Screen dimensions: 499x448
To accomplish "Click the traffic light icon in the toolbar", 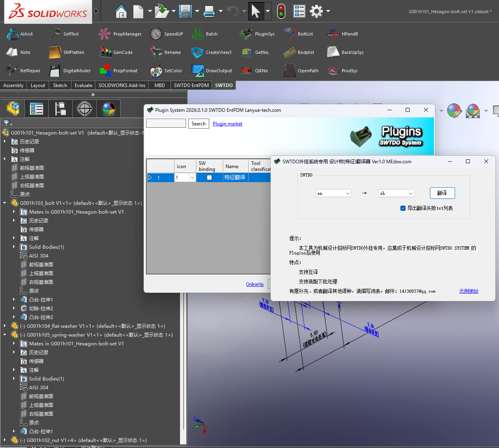I will tap(281, 11).
